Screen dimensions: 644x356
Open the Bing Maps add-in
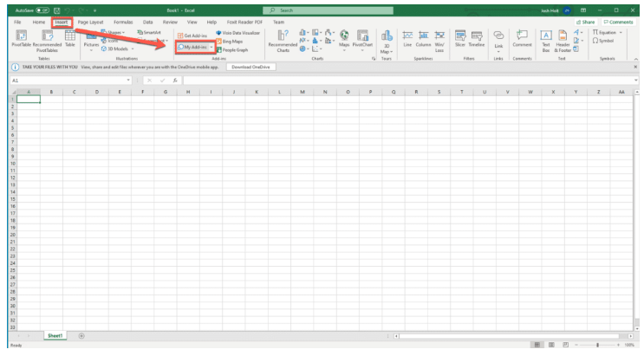point(229,42)
